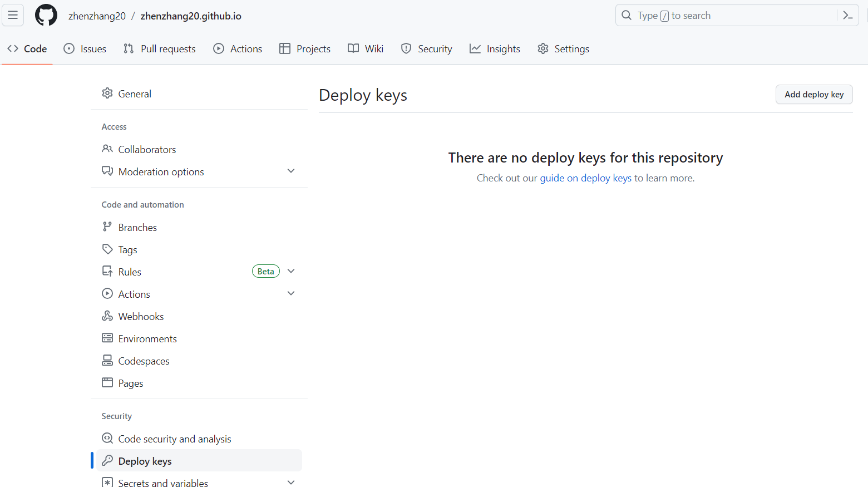Screen dimensions: 868x487
Task: Expand Moderation options chevron
Action: click(x=291, y=171)
